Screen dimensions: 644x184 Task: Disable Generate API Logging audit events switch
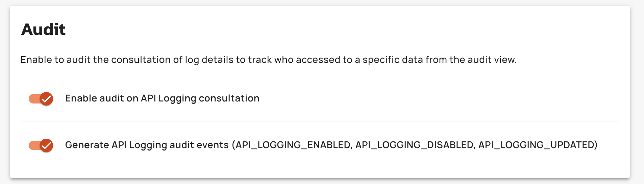click(41, 145)
